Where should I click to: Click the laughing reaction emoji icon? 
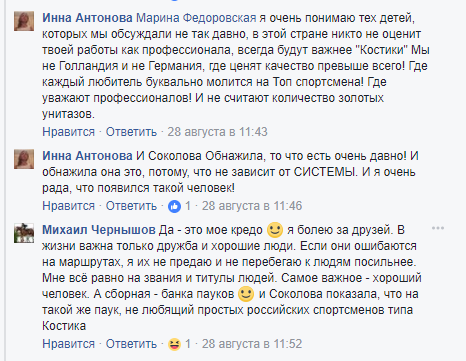tap(174, 344)
